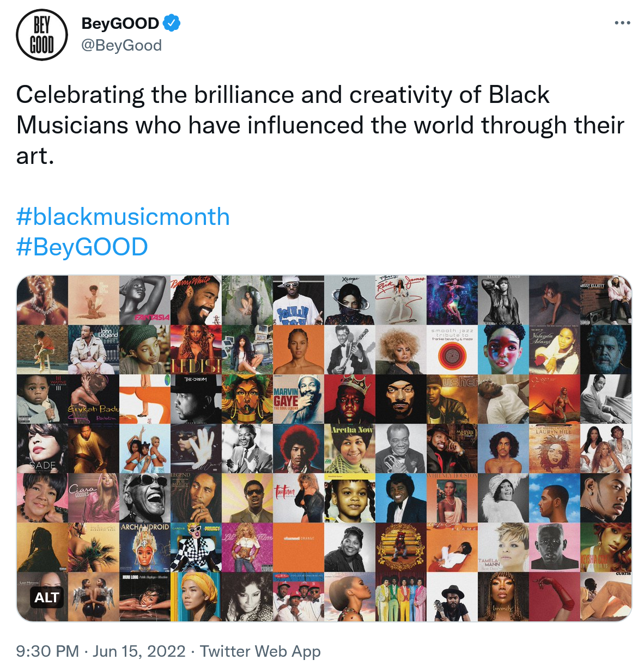
Task: Click the blue verified badge
Action: click(x=172, y=23)
